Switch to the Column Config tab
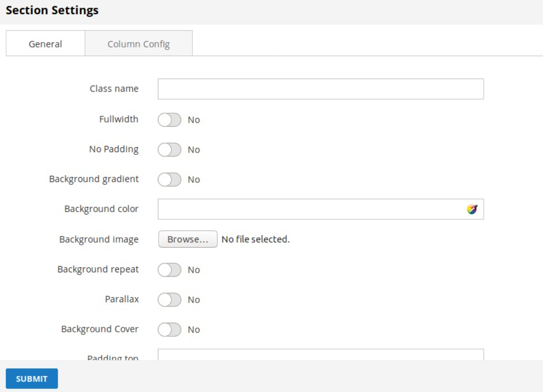The height and width of the screenshot is (392, 543). (x=139, y=44)
